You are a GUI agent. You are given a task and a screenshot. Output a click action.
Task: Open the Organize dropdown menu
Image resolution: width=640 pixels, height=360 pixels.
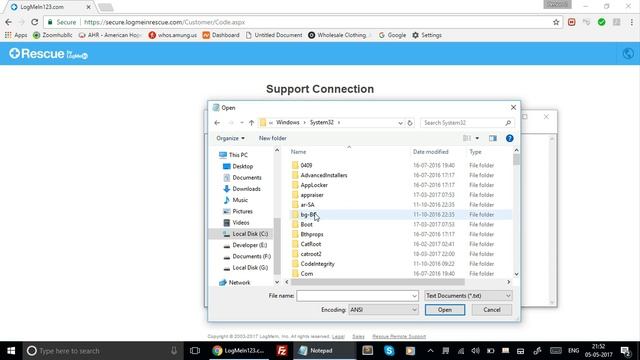pyautogui.click(x=230, y=138)
